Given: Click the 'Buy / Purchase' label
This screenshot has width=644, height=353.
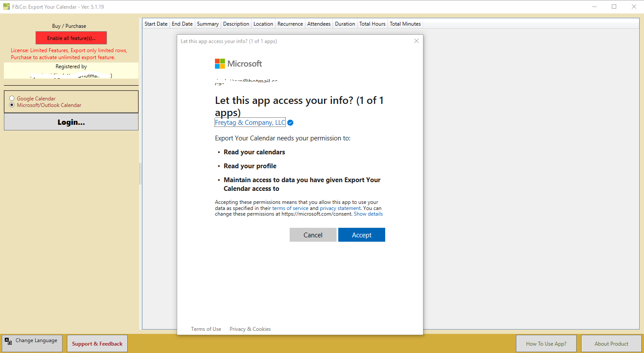Looking at the screenshot, I should coord(69,26).
